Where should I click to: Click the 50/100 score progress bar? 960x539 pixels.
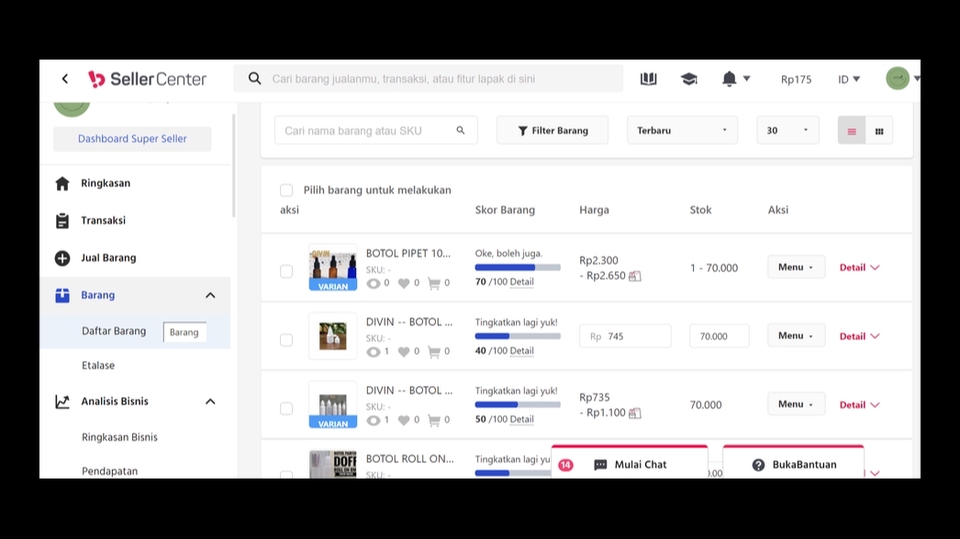click(517, 405)
